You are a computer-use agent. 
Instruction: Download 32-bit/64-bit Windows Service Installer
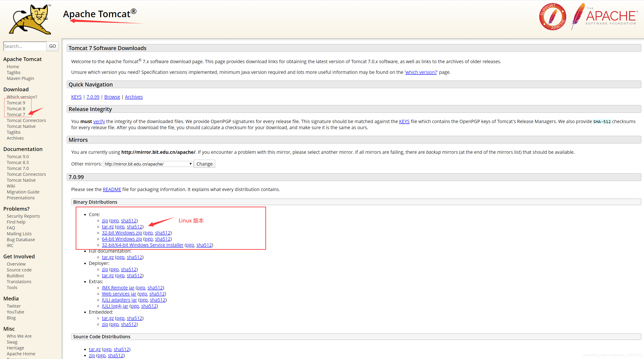click(142, 245)
